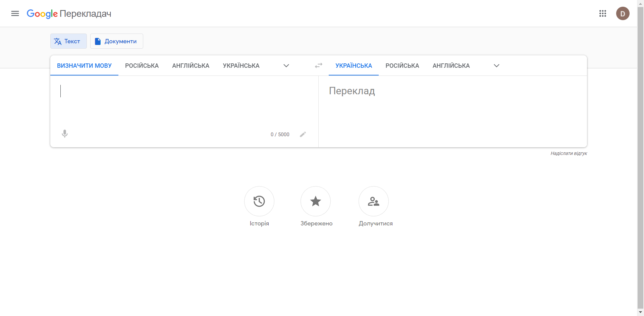Expand the target language list
Viewport: 644px width, 316px height.
coord(496,65)
